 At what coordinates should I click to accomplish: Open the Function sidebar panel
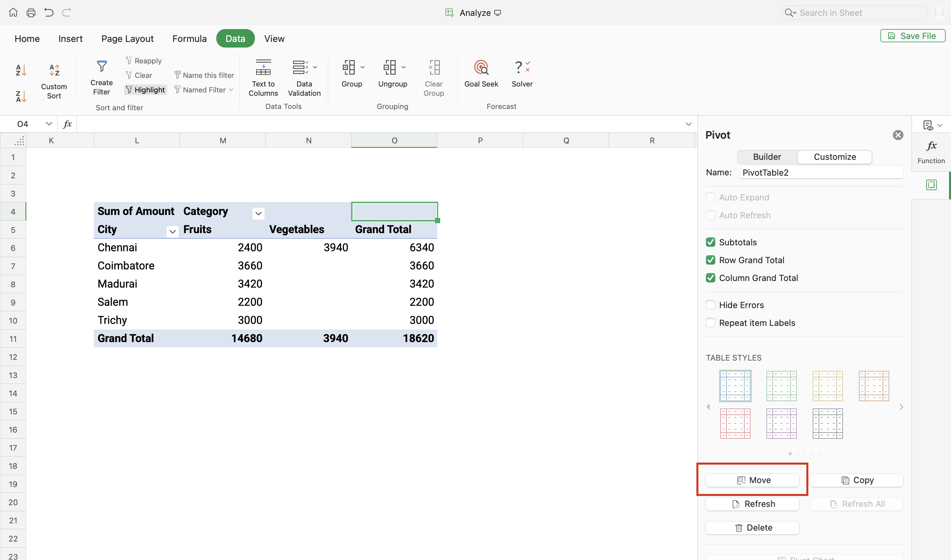(x=931, y=151)
